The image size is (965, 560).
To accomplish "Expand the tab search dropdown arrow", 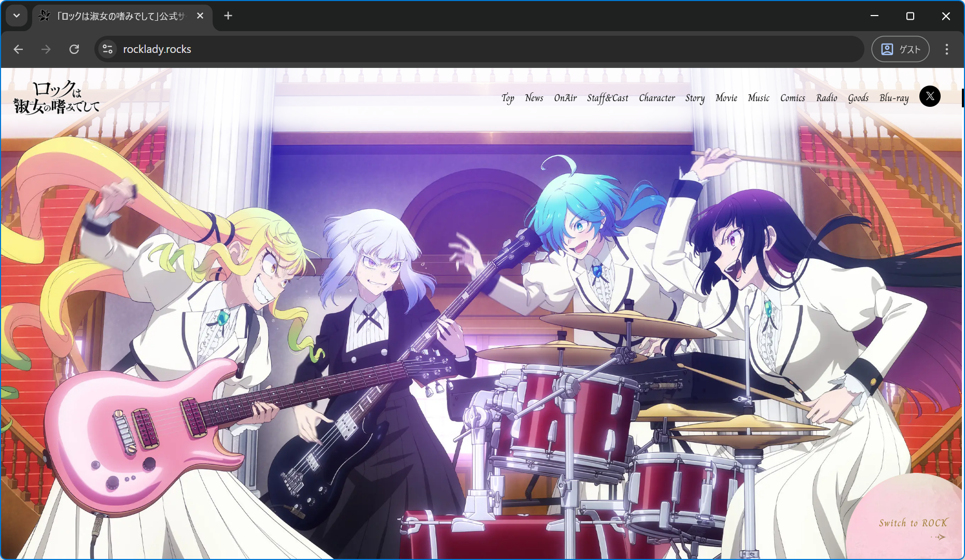I will (17, 16).
